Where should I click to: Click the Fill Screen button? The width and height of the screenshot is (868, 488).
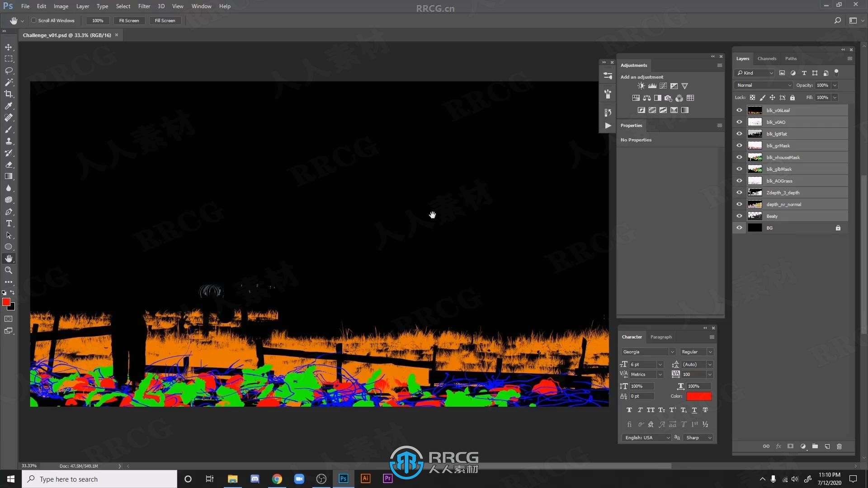tap(165, 20)
